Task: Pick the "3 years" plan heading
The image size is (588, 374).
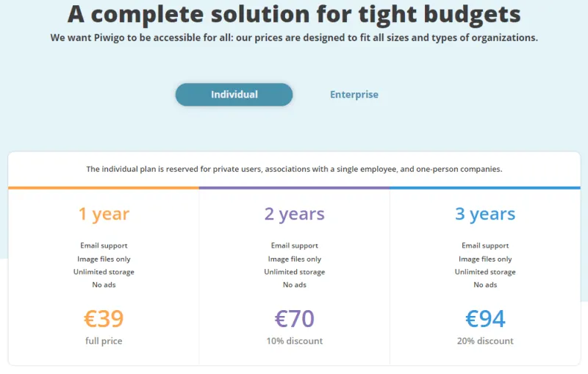Action: (485, 214)
